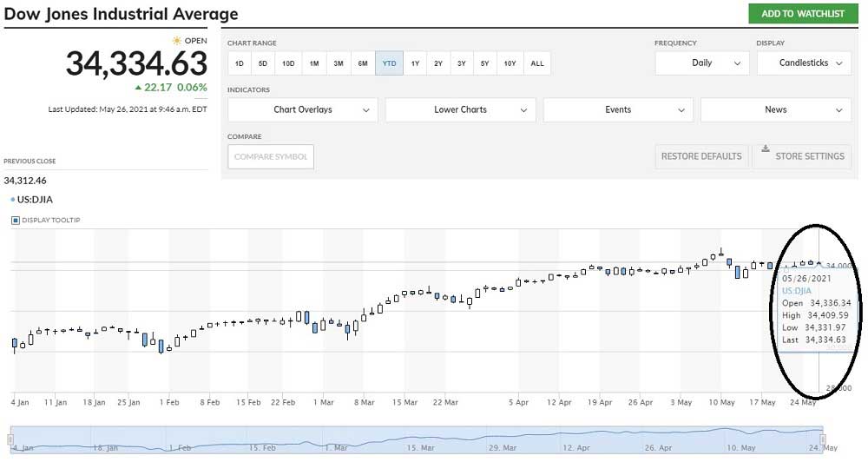Click the green 22.17 0.06% change
The height and width of the screenshot is (462, 868).
click(x=171, y=88)
